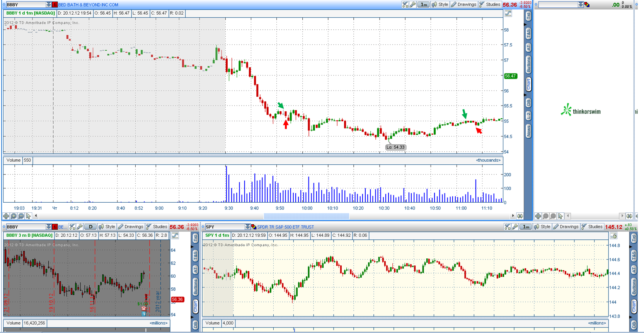644x333 pixels.
Task: Open News sidebar tab of top chart
Action: click(528, 131)
